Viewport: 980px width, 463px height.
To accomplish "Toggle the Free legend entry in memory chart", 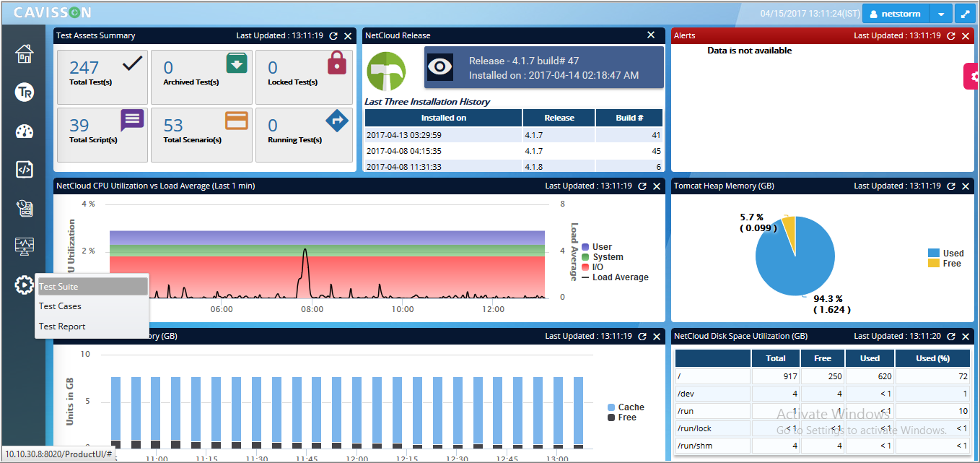I will coord(622,417).
